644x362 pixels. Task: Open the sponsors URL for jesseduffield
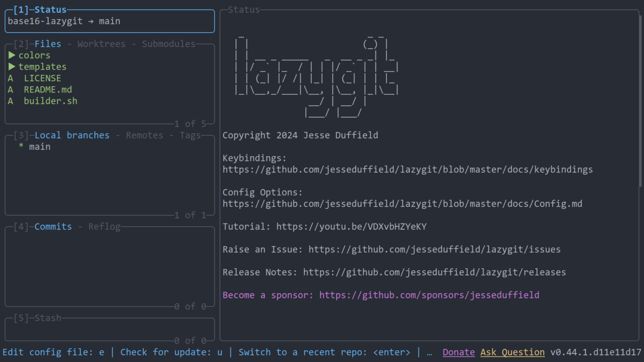[429, 295]
